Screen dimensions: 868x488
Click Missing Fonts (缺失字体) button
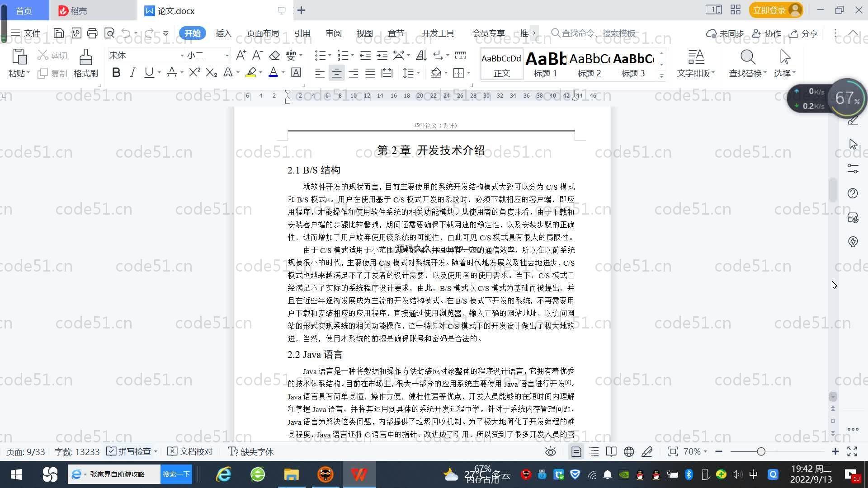click(251, 451)
